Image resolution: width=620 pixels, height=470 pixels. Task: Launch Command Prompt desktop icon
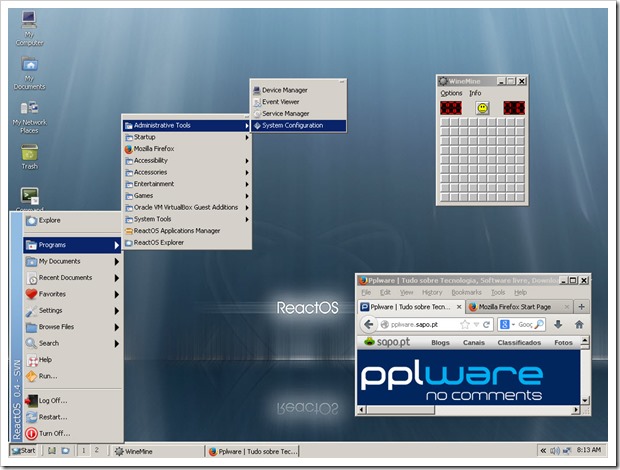(29, 199)
